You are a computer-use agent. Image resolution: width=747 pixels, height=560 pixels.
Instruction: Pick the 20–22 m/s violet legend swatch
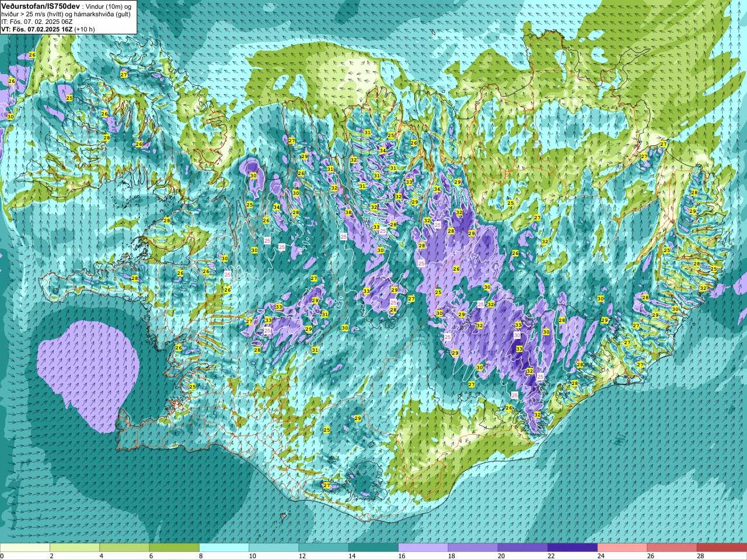click(x=523, y=548)
